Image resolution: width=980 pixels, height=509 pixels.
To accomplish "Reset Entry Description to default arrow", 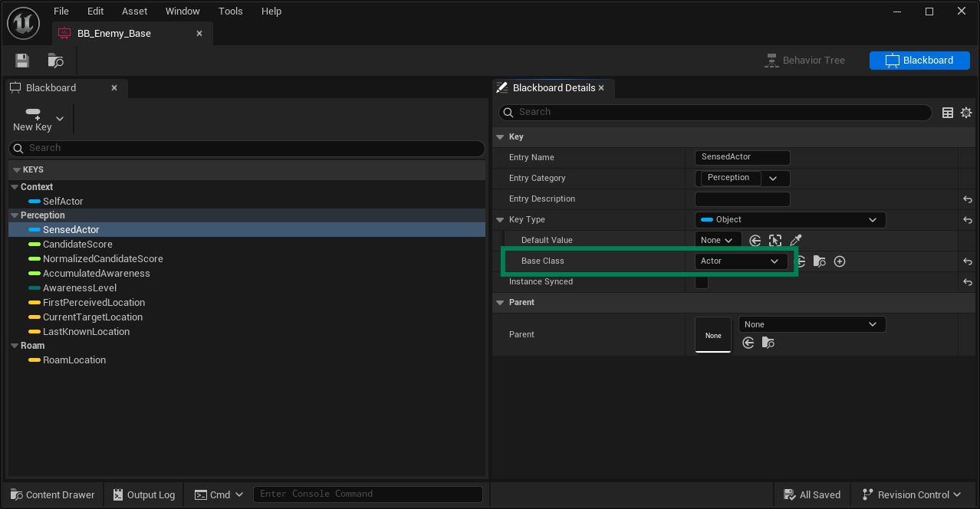I will (x=968, y=199).
